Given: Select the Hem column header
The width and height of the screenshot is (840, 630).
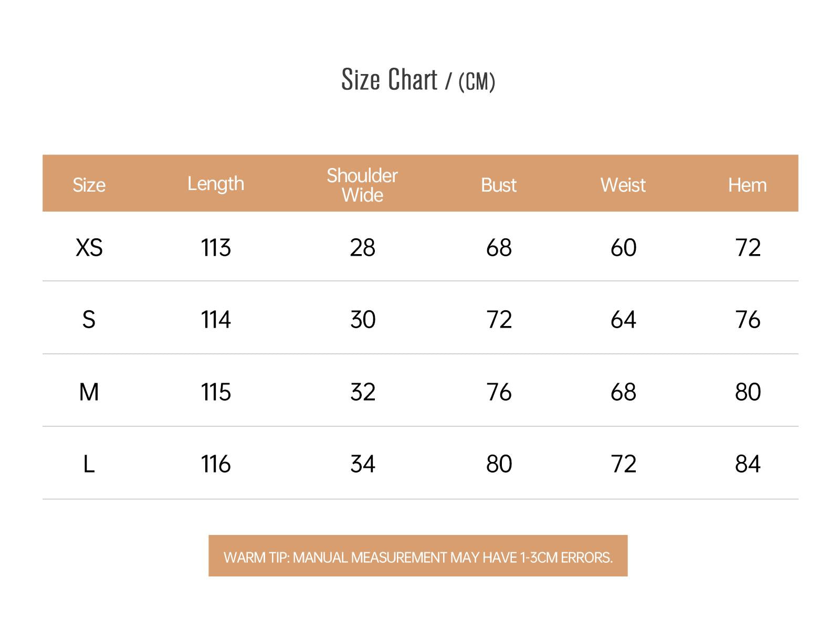Looking at the screenshot, I should tap(748, 185).
